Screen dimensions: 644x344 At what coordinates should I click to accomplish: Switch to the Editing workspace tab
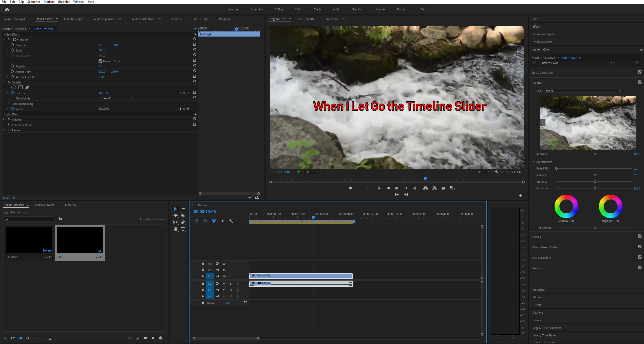pos(278,9)
